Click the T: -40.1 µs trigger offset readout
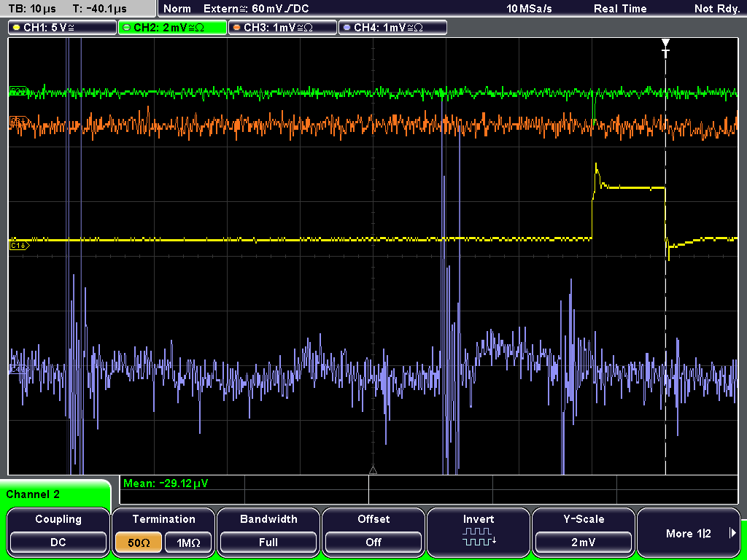 tap(99, 9)
